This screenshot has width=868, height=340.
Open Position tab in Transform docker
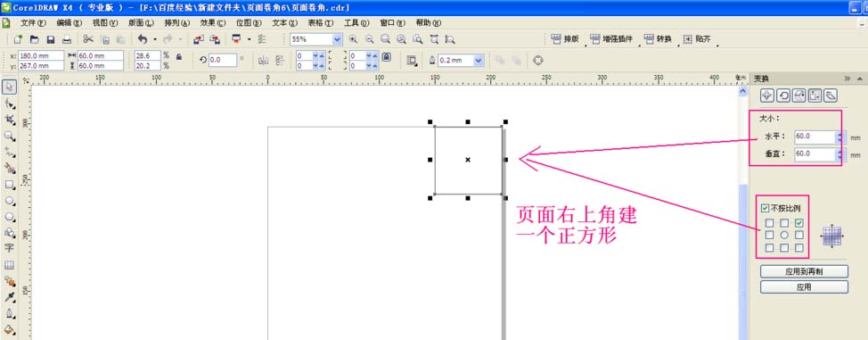[x=766, y=95]
